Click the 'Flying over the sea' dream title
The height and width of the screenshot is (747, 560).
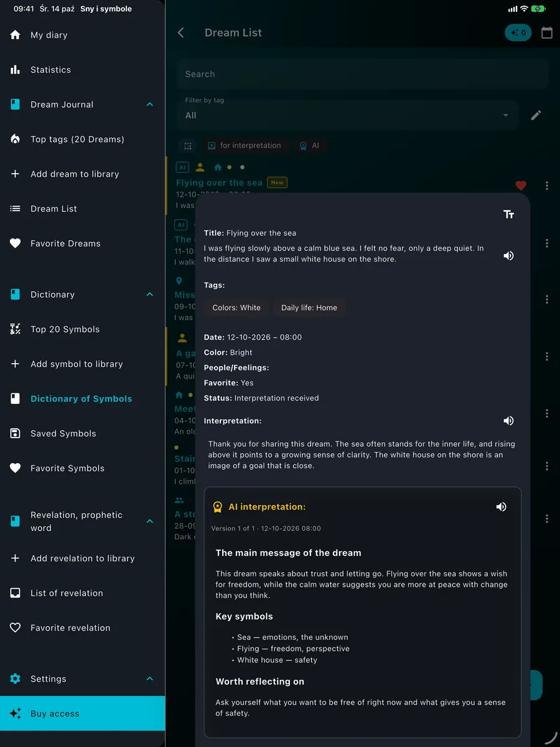[219, 183]
